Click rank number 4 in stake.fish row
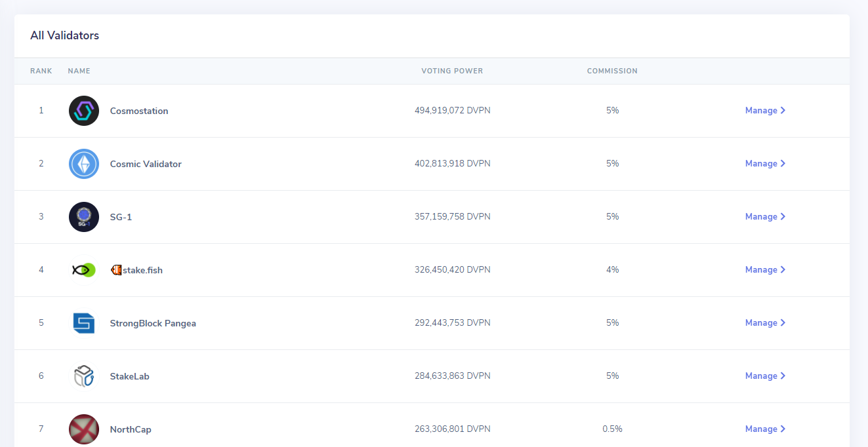 [x=41, y=270]
